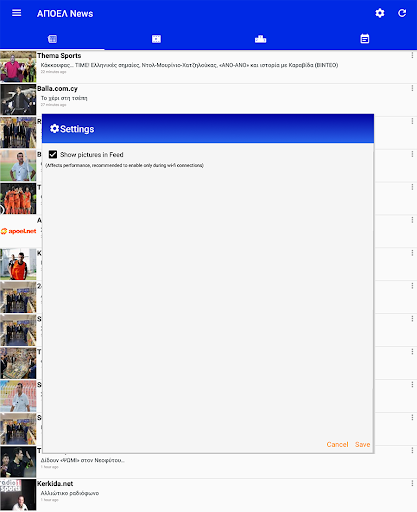
Task: Toggle Show pictures in Feed checkbox
Action: point(53,154)
